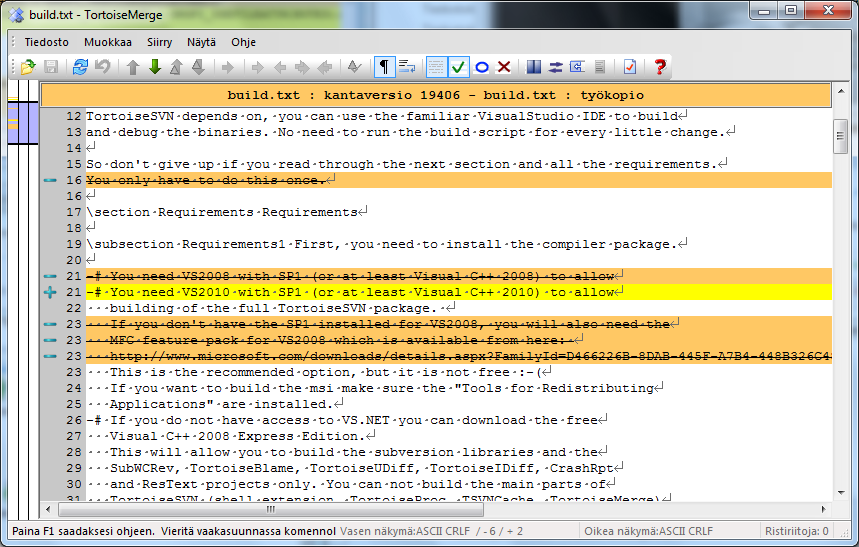Viewport: 859px width, 547px height.
Task: Reload the files with the blue arrows icon
Action: [x=81, y=67]
